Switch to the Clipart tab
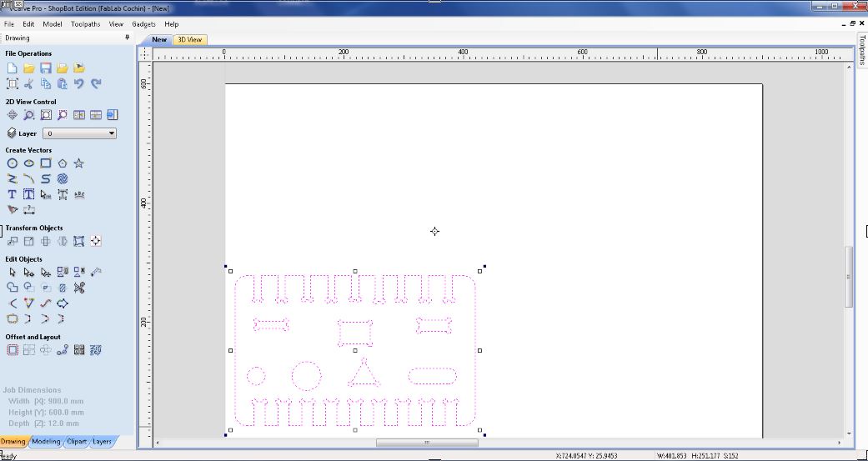The width and height of the screenshot is (868, 461). click(77, 442)
